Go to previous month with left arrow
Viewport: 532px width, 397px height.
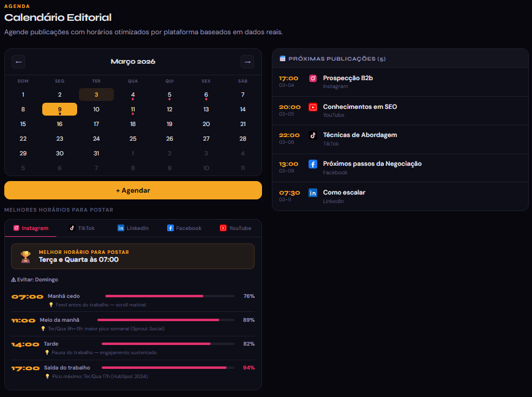[18, 62]
